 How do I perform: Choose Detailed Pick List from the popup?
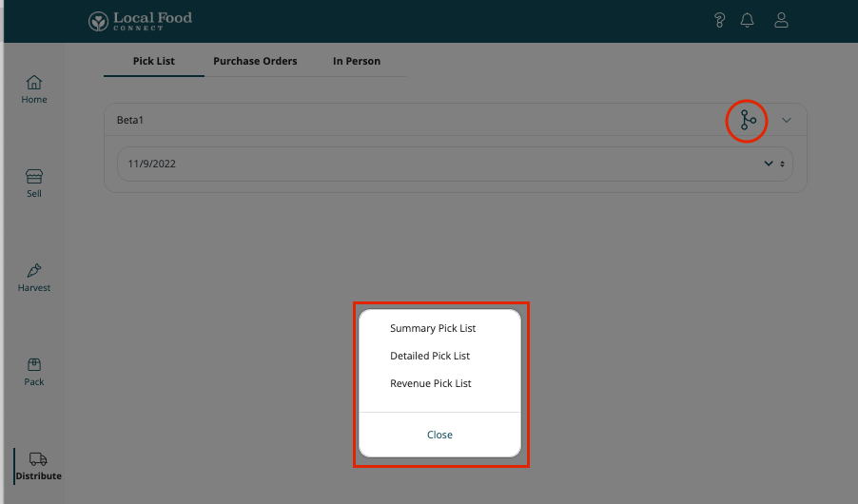(430, 356)
